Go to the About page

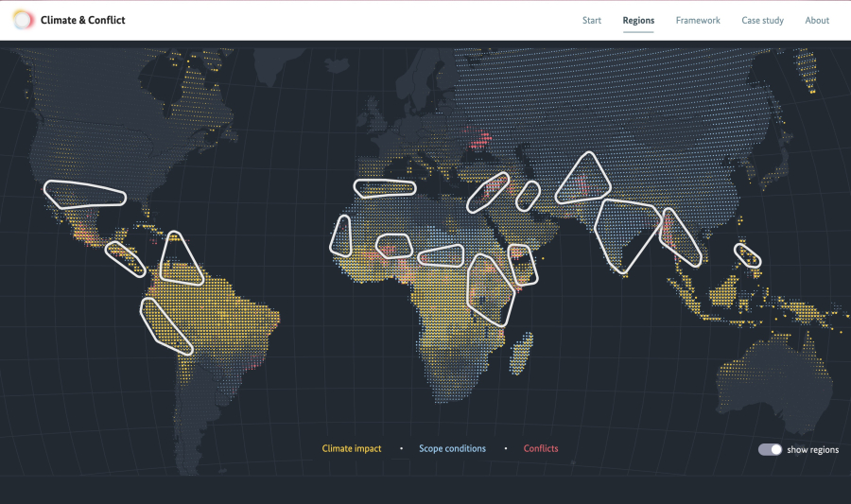point(817,20)
